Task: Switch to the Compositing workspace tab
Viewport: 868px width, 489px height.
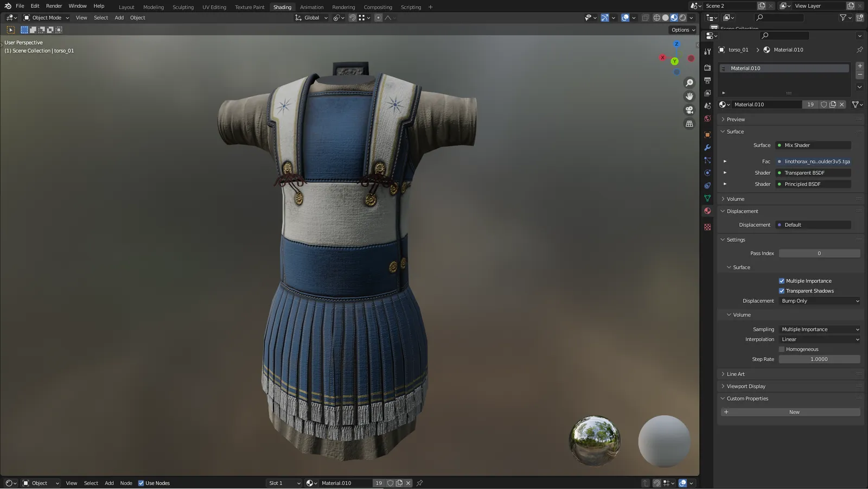Action: (378, 7)
